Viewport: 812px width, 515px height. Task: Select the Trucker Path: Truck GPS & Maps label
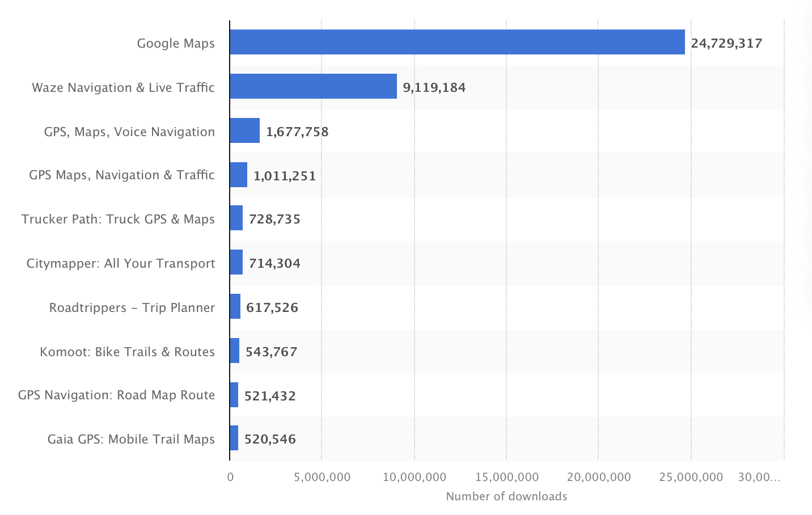[118, 219]
